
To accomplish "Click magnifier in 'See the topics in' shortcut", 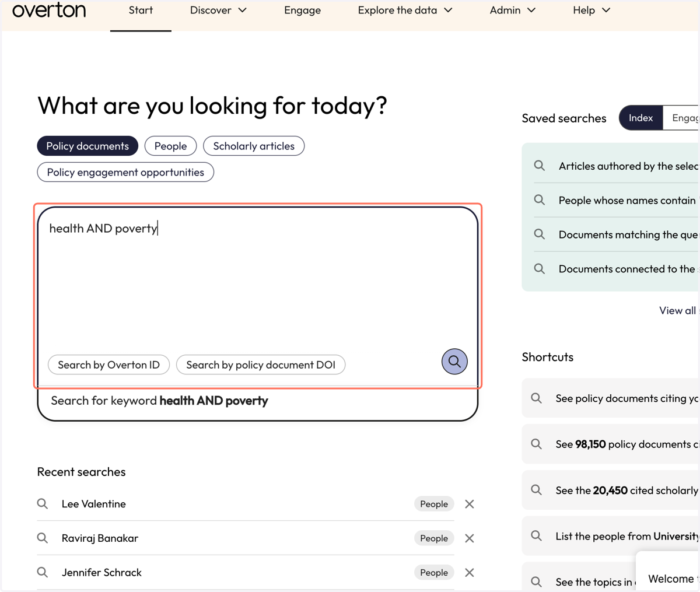I will tap(537, 582).
